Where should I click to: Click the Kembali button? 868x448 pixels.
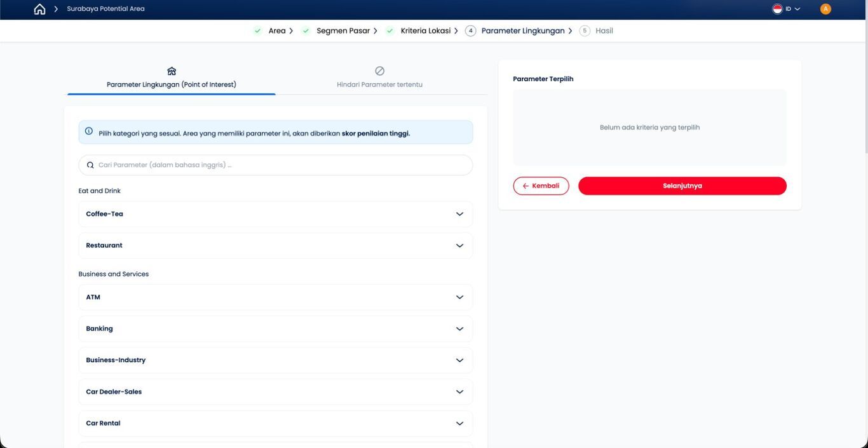[541, 186]
